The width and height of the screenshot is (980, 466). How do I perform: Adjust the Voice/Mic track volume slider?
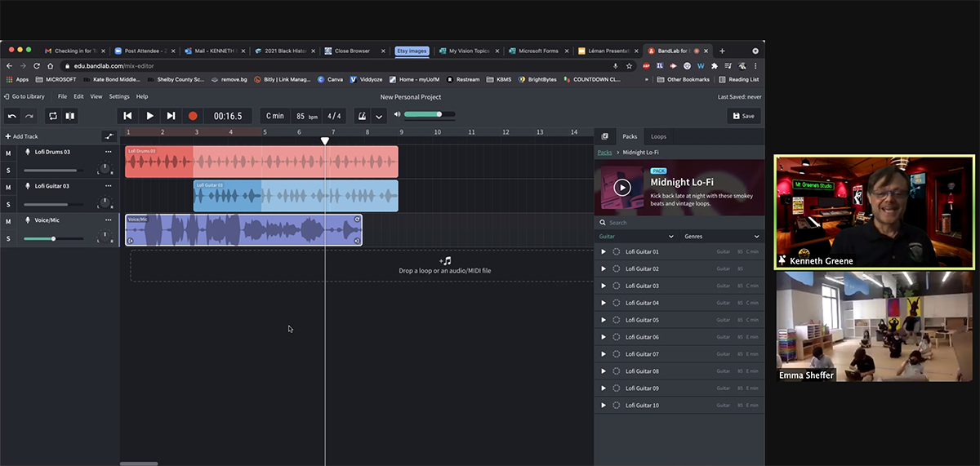click(53, 238)
